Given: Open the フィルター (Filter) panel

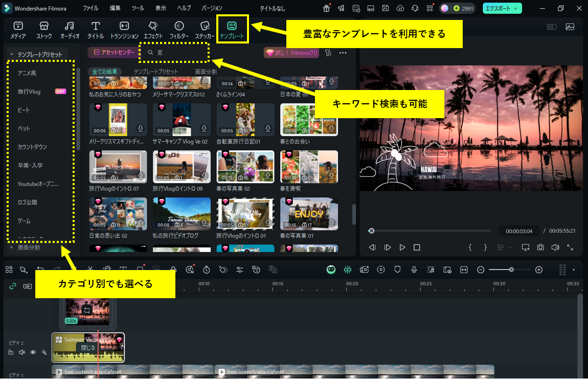Looking at the screenshot, I should [179, 30].
